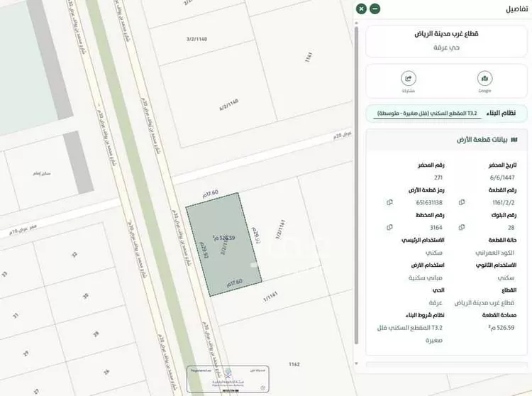This screenshot has height=396, width=532.
Task: Select parcel 28 on the map
Action: (96, 334)
